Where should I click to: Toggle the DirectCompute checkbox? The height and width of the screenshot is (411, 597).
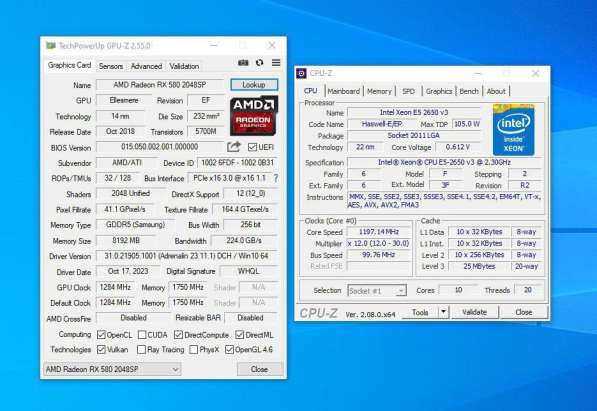point(178,335)
